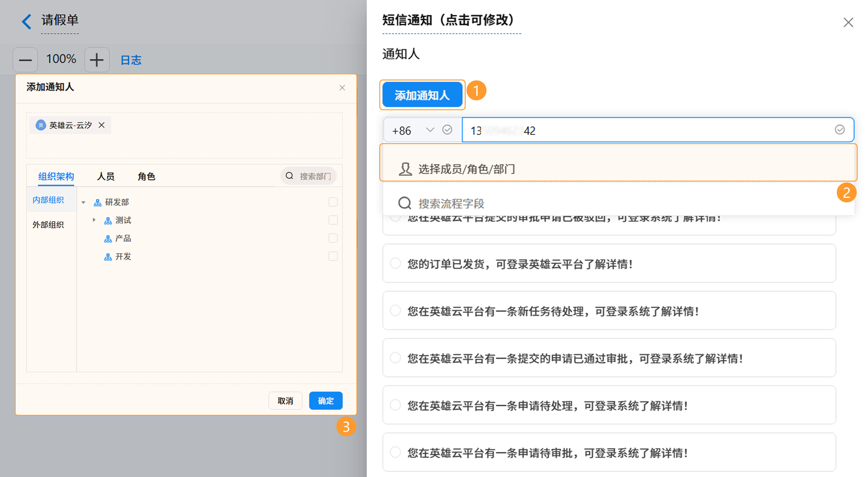Check the 测试 checkbox
Viewport: 868px width, 477px height.
(333, 220)
